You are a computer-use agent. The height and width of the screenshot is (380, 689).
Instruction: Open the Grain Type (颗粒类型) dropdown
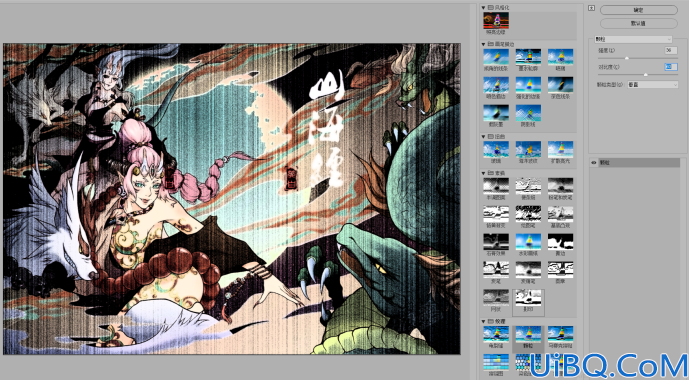[x=652, y=84]
